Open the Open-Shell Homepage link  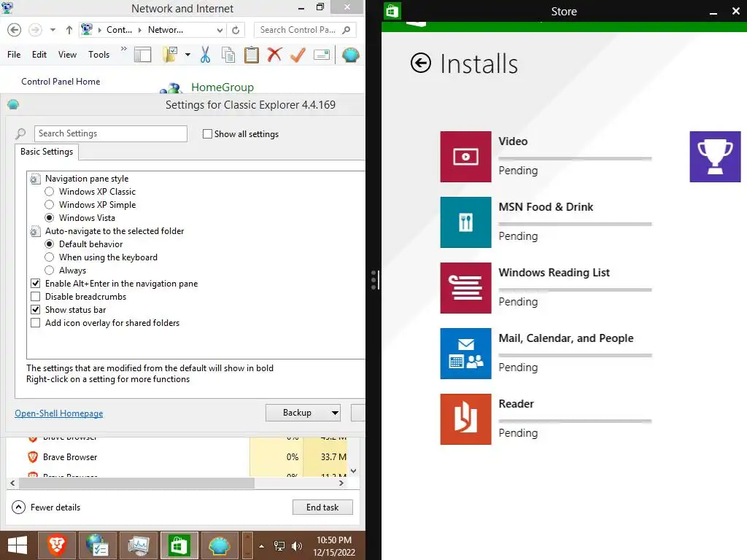click(58, 413)
